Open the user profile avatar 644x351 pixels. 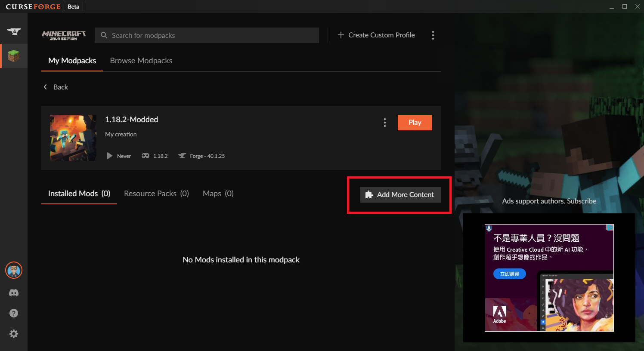14,270
